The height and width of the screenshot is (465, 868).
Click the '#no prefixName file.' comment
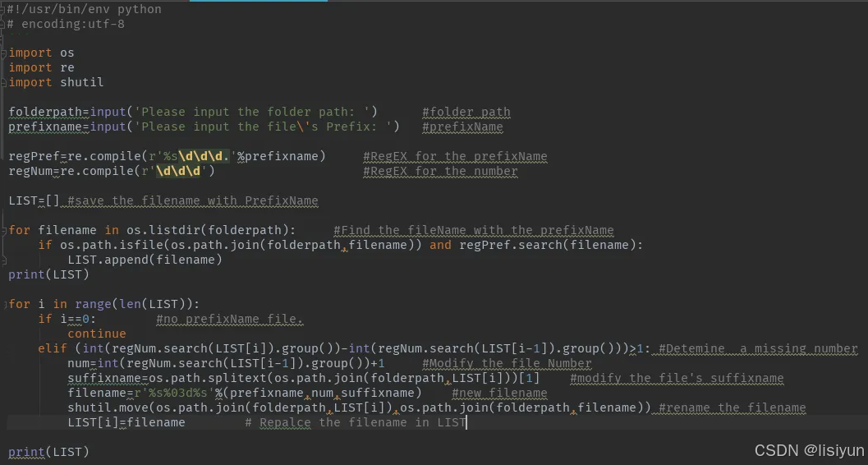[x=230, y=319]
